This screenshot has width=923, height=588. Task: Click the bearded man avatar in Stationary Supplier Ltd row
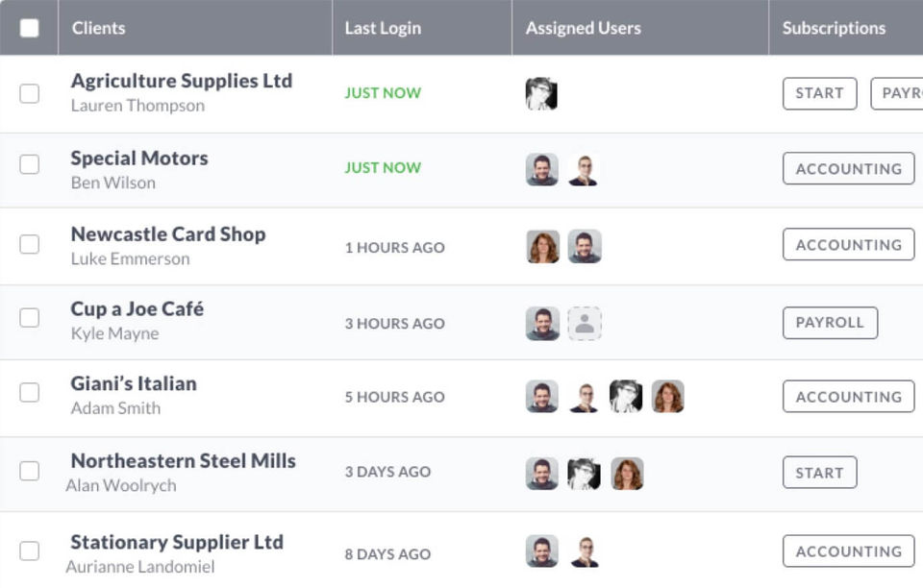[x=542, y=551]
